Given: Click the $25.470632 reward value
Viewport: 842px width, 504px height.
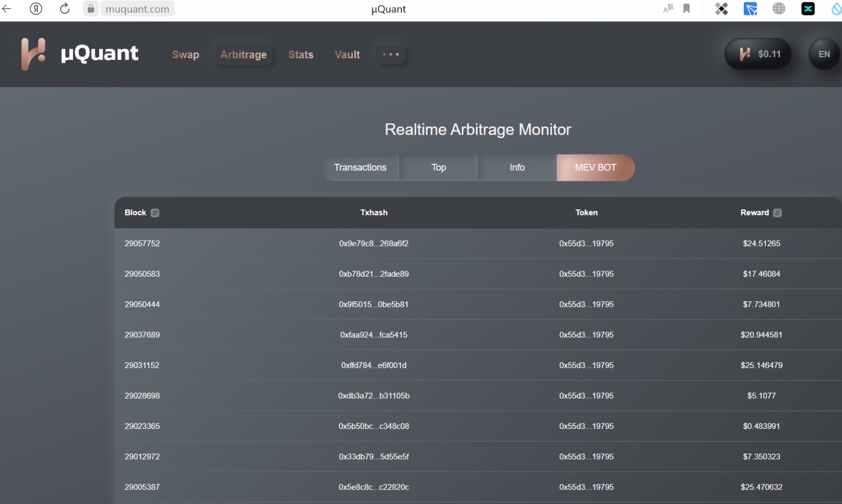Looking at the screenshot, I should 761,487.
